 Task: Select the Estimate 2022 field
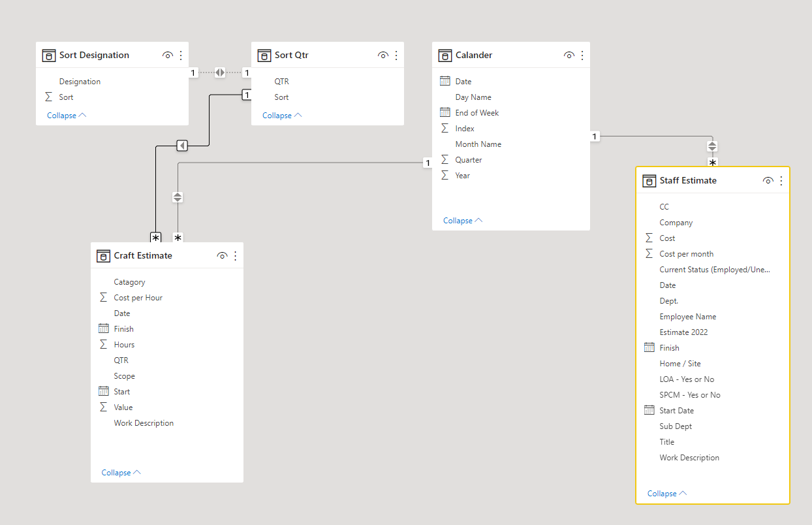click(x=683, y=332)
